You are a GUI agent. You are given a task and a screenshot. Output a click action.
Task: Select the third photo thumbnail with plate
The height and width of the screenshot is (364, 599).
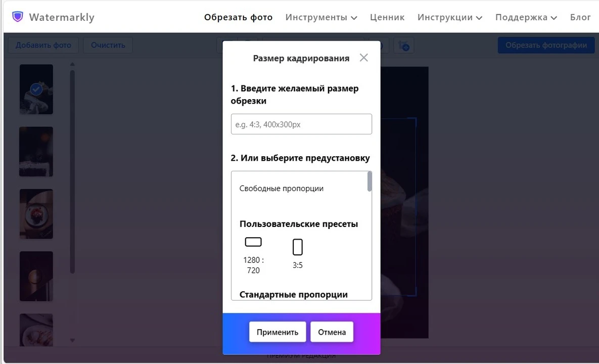click(36, 214)
